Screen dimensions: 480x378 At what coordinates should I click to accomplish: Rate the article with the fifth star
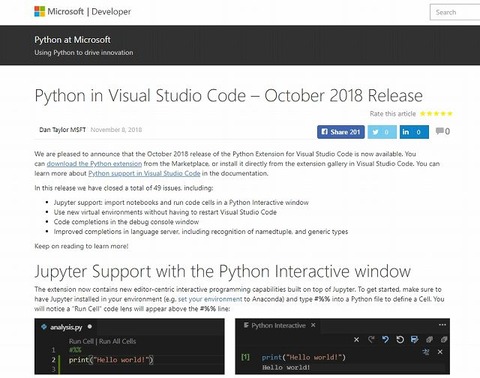coord(450,114)
